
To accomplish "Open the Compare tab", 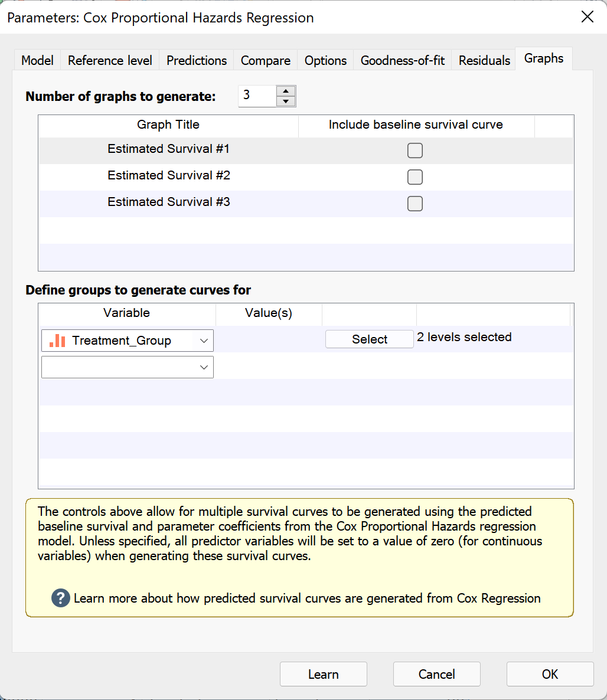I will click(265, 60).
